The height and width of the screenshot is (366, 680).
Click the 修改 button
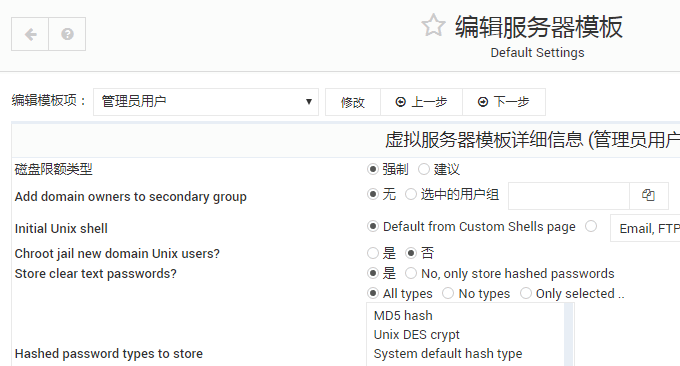353,102
